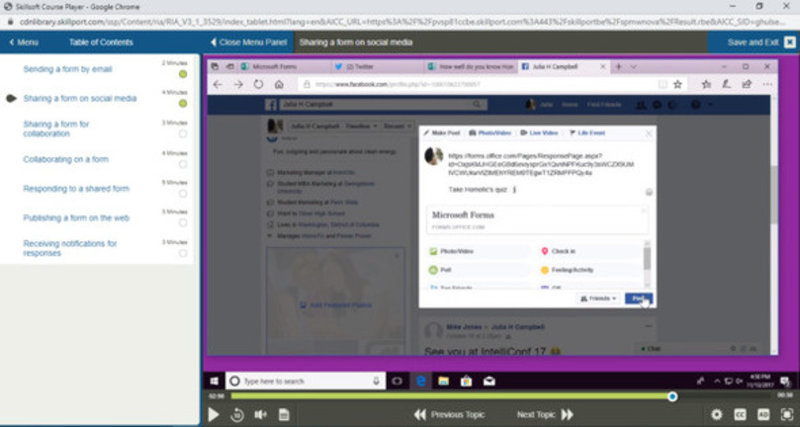Choose Feeling/Activity option with smiley icon
Viewport: 800px width, 427px height.
(x=589, y=270)
